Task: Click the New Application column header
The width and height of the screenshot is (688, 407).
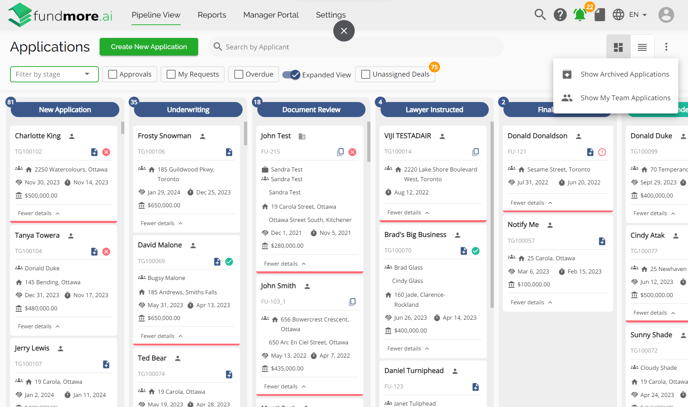Action: (x=65, y=110)
